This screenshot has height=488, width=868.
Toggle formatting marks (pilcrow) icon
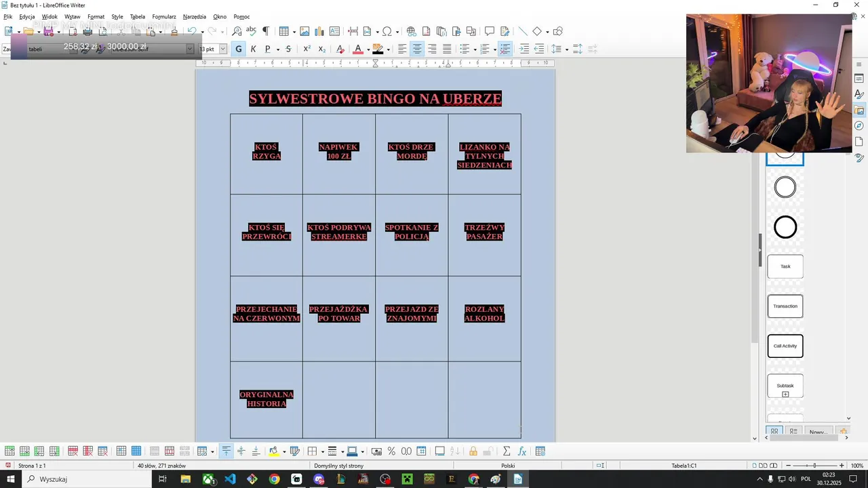pyautogui.click(x=266, y=31)
